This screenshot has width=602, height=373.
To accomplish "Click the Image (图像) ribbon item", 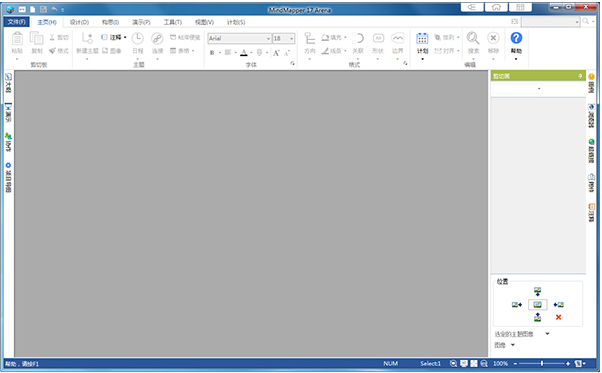I will [x=111, y=51].
